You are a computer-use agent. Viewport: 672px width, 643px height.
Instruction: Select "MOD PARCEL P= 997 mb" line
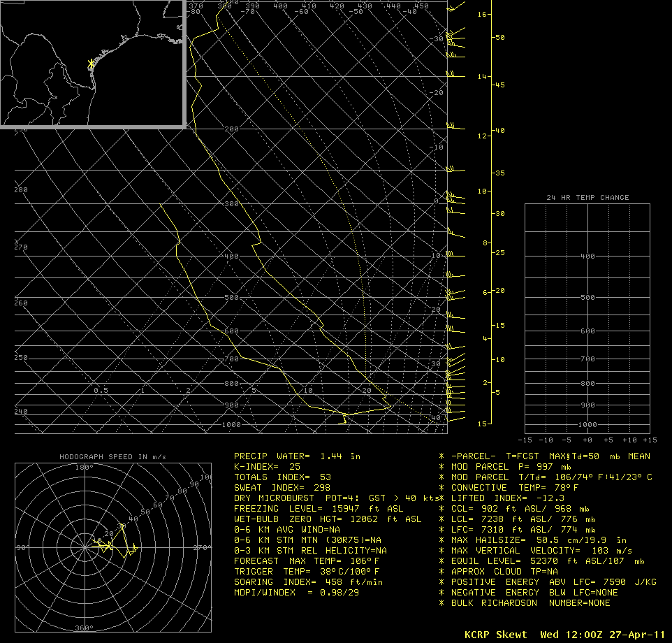[x=511, y=467]
